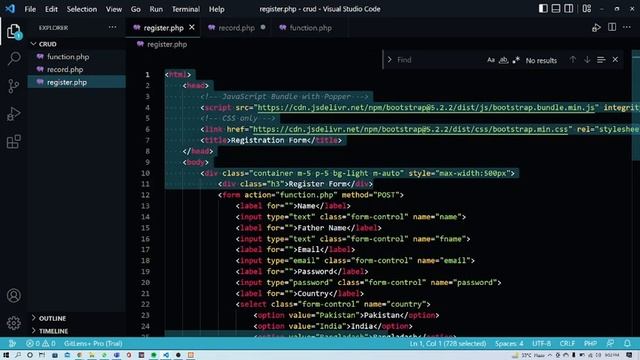Open the File menu

[x=30, y=9]
